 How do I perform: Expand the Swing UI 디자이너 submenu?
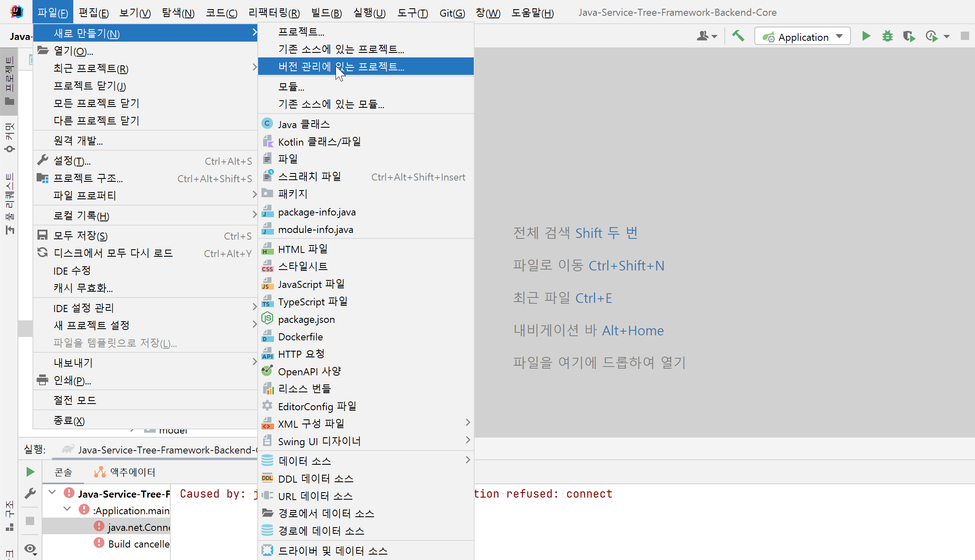[366, 441]
